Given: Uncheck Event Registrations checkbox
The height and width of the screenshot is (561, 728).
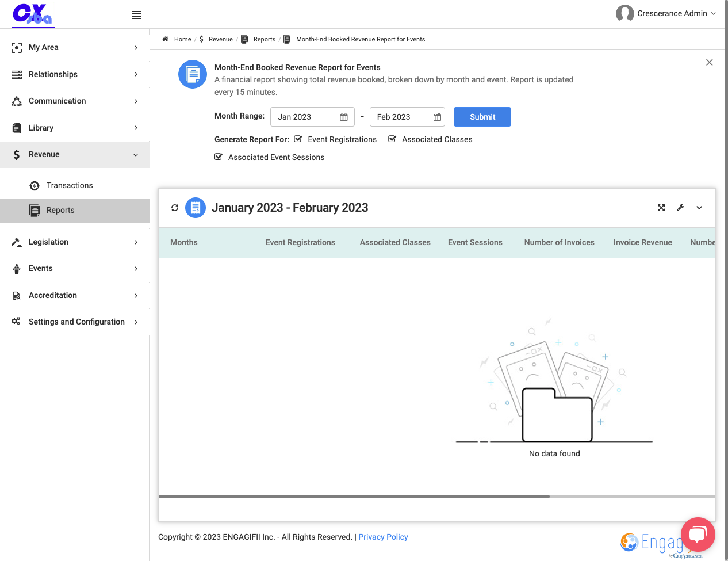Looking at the screenshot, I should [x=298, y=139].
